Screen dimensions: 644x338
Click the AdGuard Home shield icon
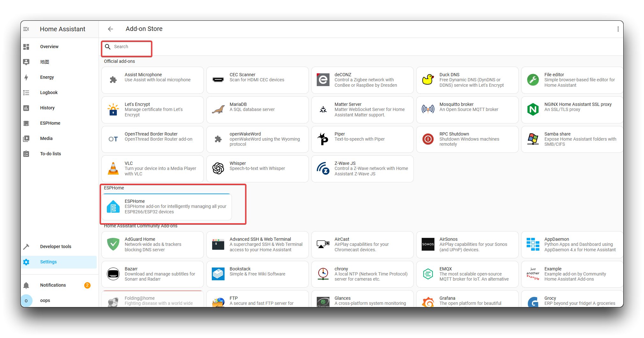(113, 245)
